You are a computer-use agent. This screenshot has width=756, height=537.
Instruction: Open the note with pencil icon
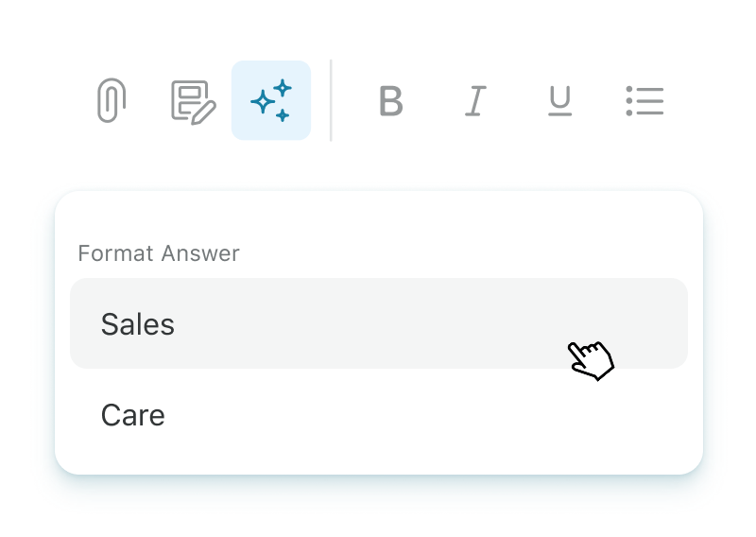pos(193,101)
